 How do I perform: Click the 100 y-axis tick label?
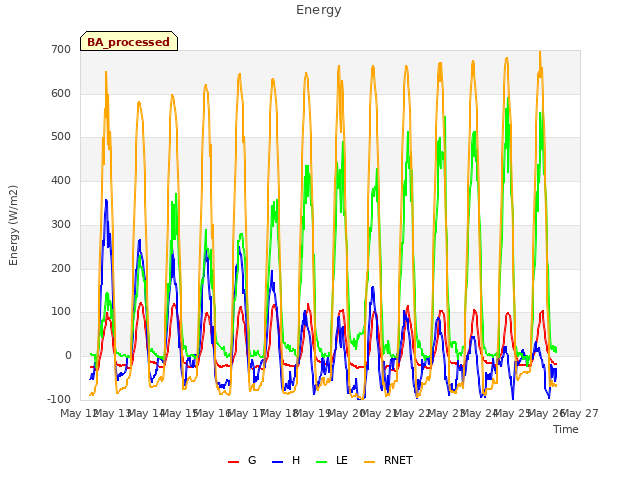pos(61,312)
